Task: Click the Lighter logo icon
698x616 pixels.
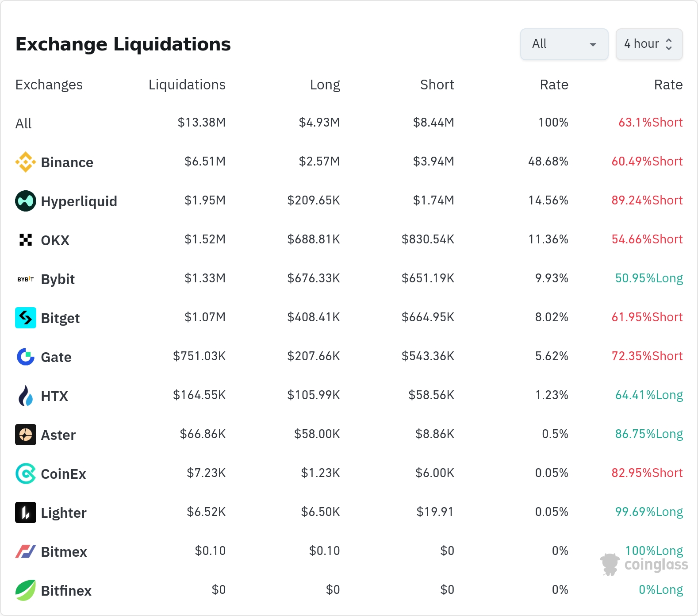Action: tap(26, 512)
